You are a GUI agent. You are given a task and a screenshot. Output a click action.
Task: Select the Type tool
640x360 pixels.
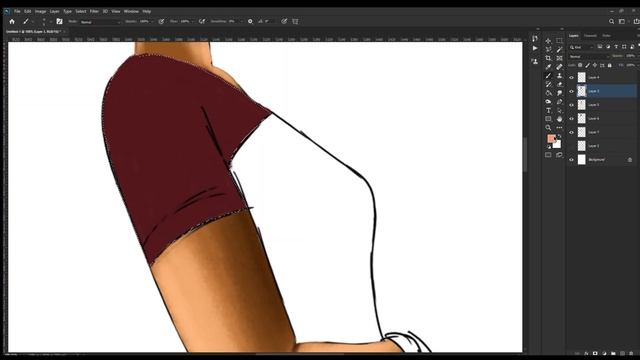pyautogui.click(x=548, y=110)
